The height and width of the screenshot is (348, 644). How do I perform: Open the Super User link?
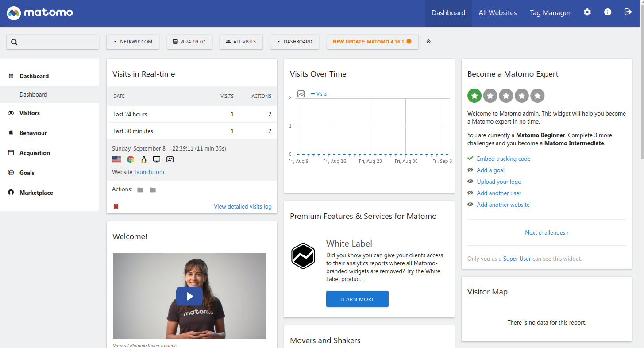click(517, 259)
